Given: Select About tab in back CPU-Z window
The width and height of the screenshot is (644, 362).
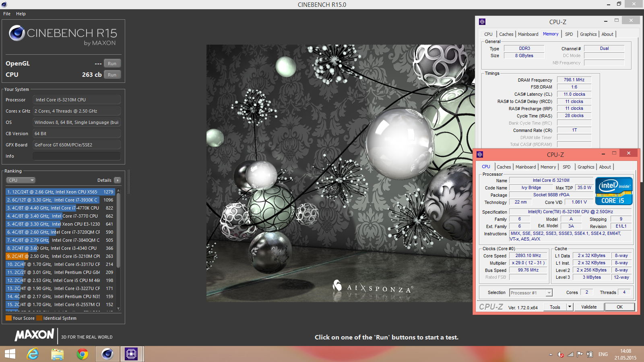Looking at the screenshot, I should 607,34.
